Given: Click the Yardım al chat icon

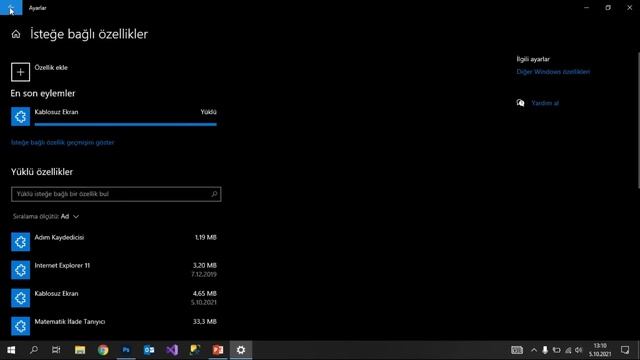Looking at the screenshot, I should tap(520, 103).
